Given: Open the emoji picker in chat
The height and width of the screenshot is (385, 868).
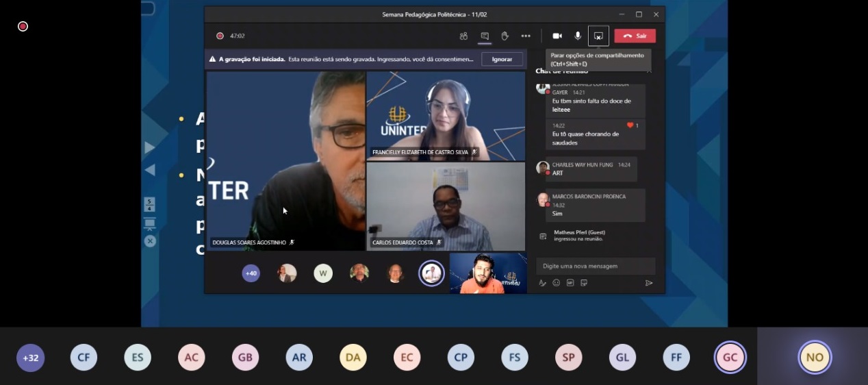Looking at the screenshot, I should (556, 283).
